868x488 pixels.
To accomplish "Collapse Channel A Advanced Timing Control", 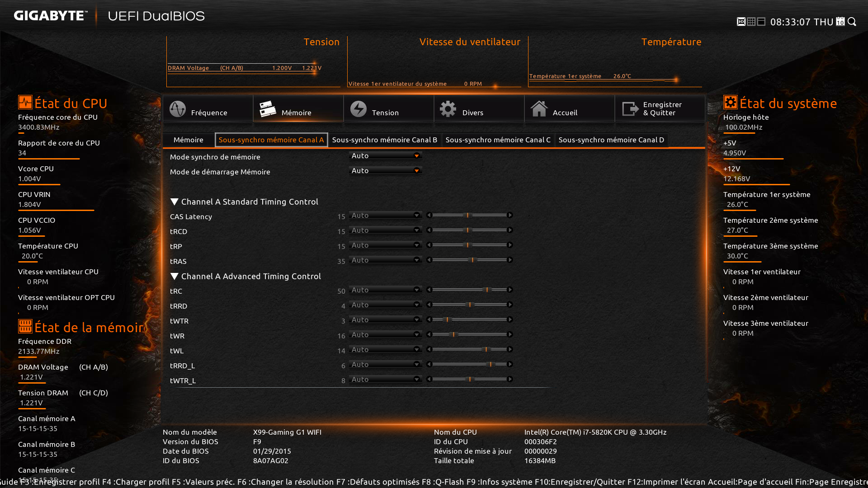I will [x=174, y=276].
